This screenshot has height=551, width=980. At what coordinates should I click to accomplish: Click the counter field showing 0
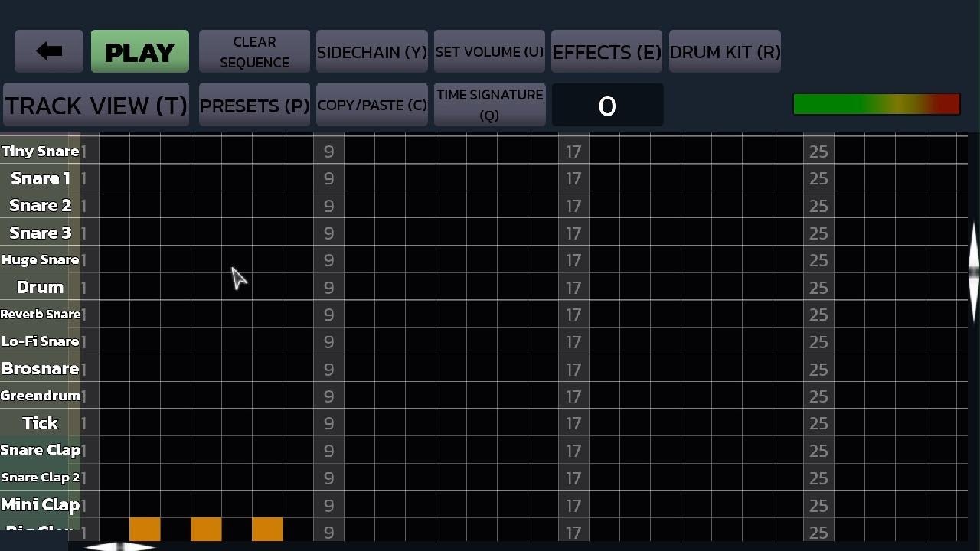(607, 106)
